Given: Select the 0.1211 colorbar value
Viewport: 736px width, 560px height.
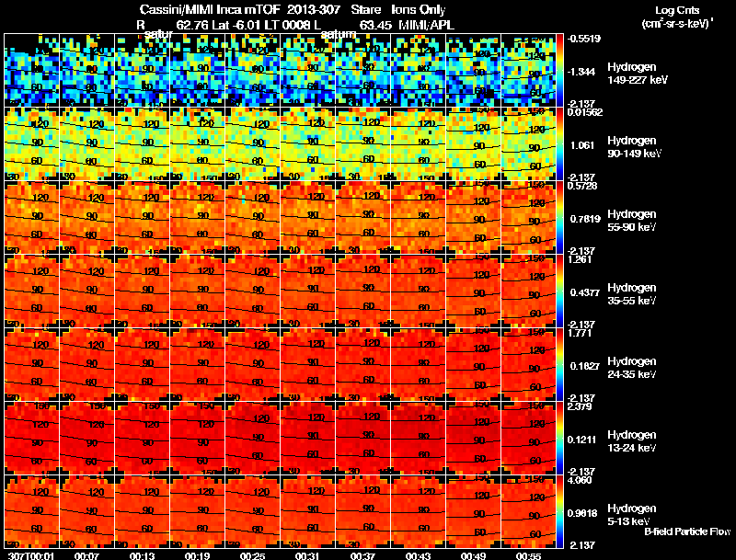Looking at the screenshot, I should pyautogui.click(x=583, y=440).
